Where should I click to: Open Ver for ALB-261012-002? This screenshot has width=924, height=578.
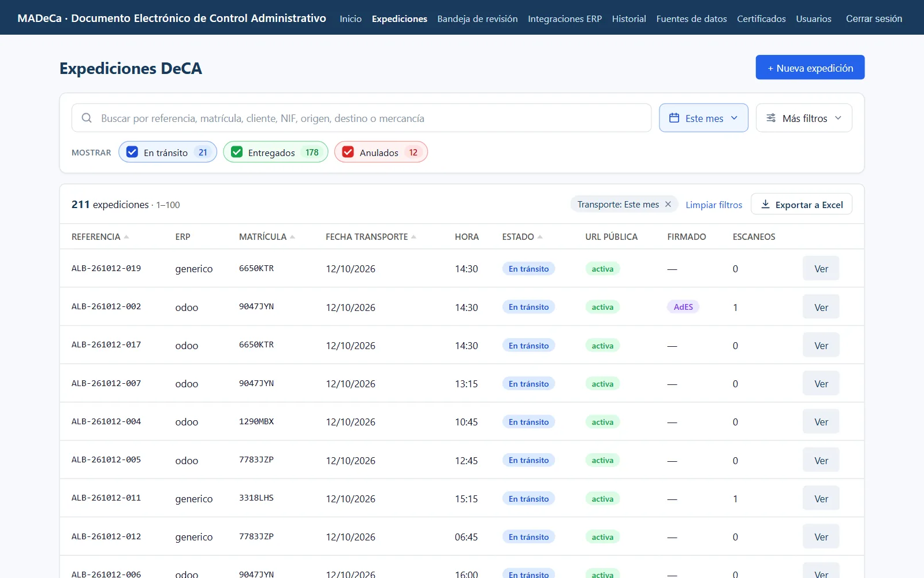click(821, 307)
